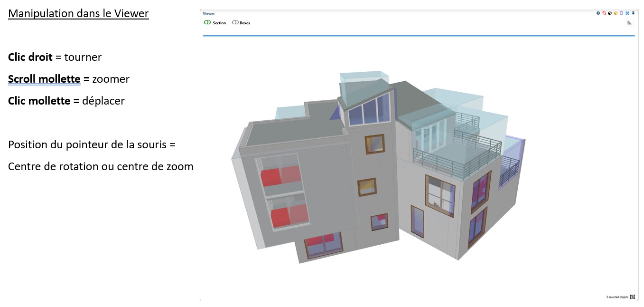The height and width of the screenshot is (307, 644).
Task: Select the terrace railing on the 3D model
Action: (x=456, y=161)
